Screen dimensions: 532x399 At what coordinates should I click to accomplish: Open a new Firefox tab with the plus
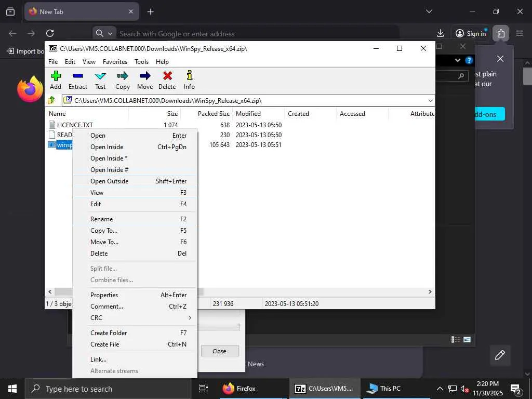[150, 12]
